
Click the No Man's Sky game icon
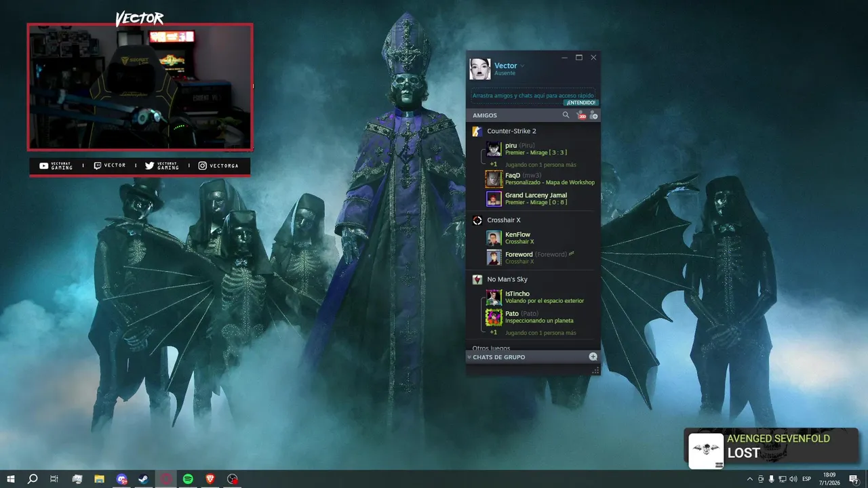(x=477, y=279)
